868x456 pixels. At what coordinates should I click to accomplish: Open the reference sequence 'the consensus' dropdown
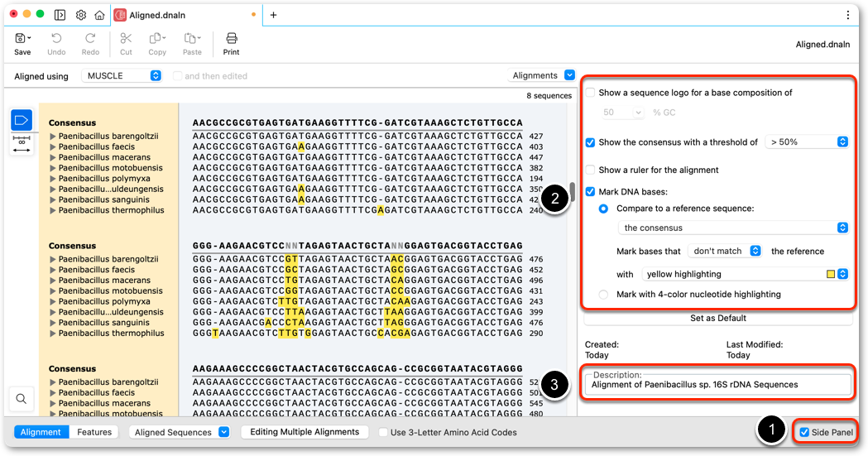[x=733, y=228]
